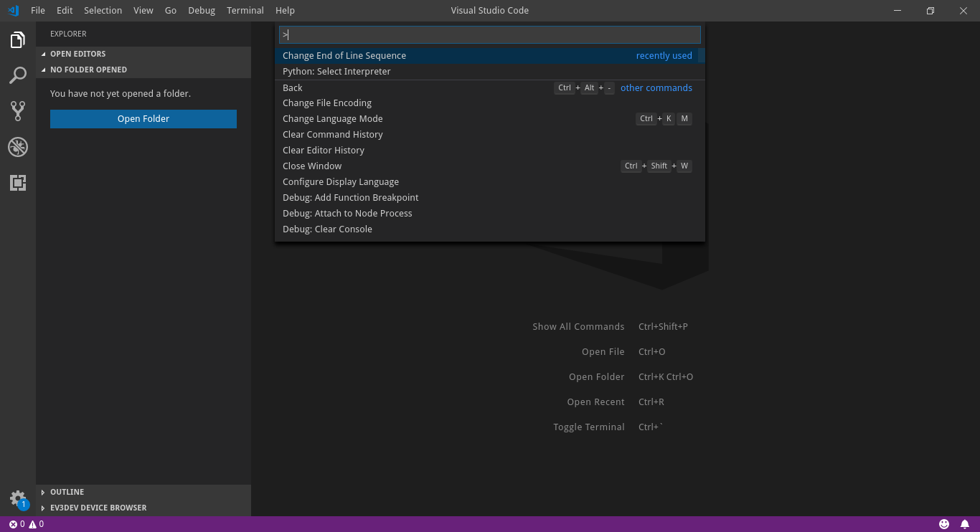Open the Help menu
The height and width of the screenshot is (532, 980).
point(285,11)
